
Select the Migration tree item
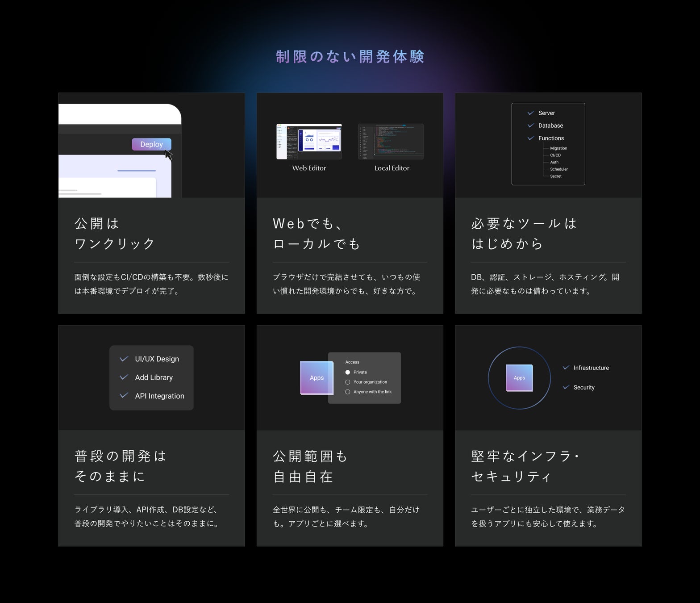(558, 148)
